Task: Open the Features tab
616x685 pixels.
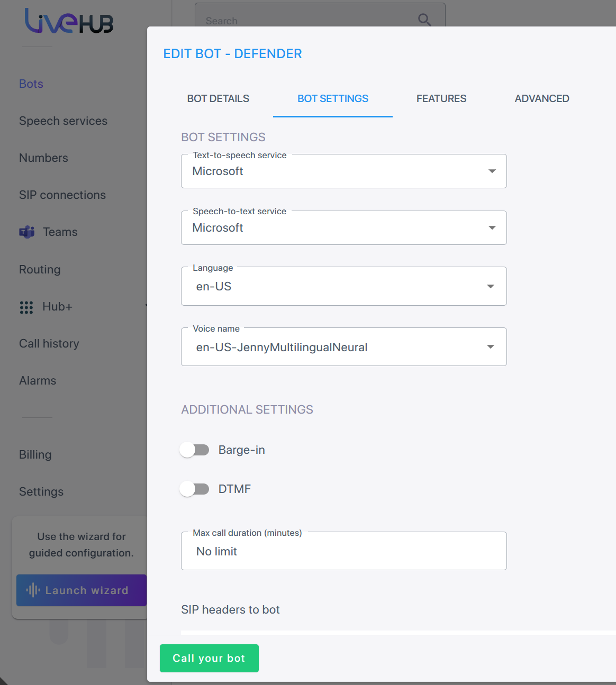Action: click(441, 98)
